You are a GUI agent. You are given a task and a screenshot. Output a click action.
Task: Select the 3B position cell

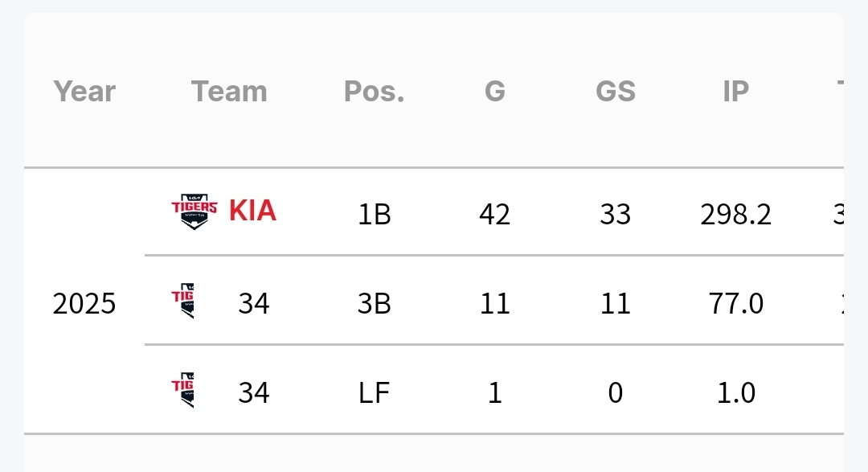click(x=375, y=304)
